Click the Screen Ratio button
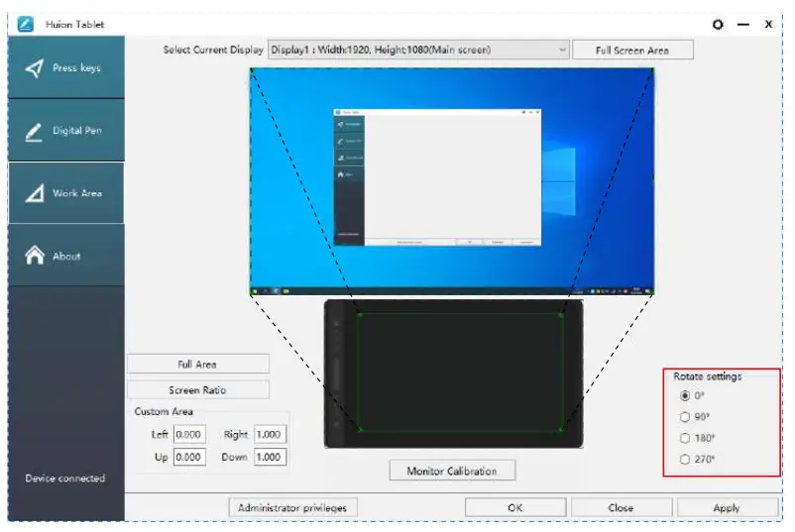This screenshot has height=532, width=795. pyautogui.click(x=197, y=390)
